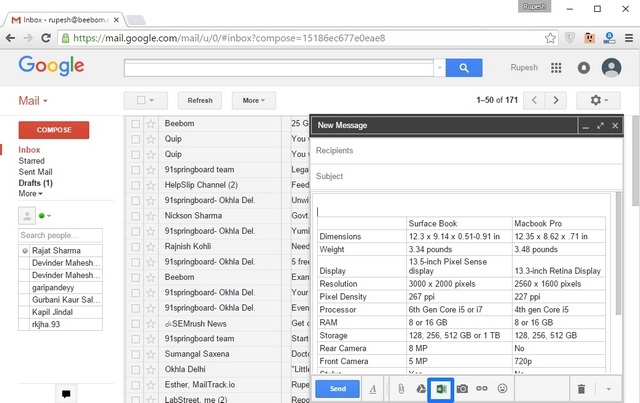Click the Subject field
640x403 pixels.
[x=467, y=176]
